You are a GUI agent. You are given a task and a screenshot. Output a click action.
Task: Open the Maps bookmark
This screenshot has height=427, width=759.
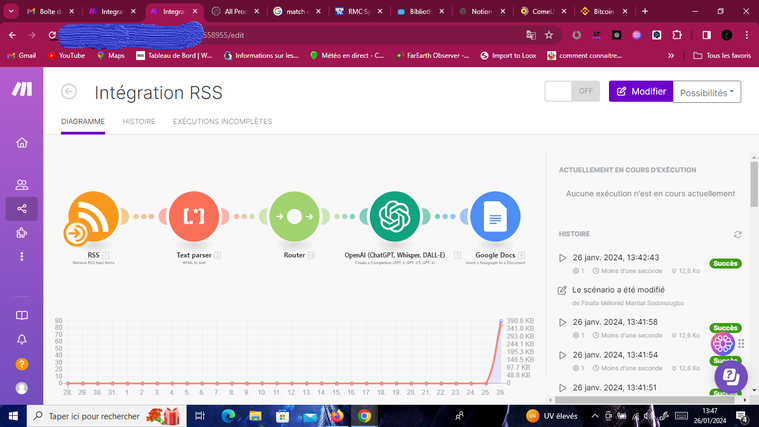(110, 56)
